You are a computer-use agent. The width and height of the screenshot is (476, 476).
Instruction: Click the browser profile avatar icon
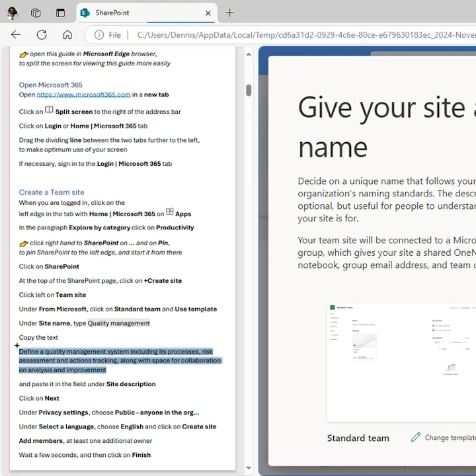point(12,13)
